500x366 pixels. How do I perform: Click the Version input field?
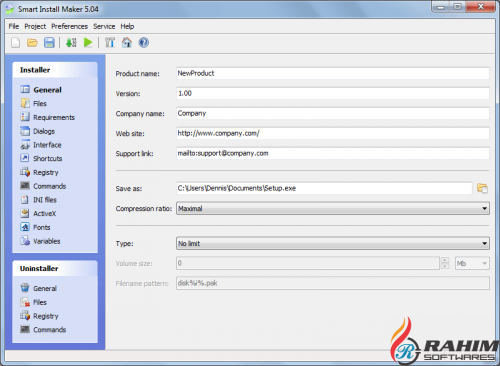pos(333,93)
